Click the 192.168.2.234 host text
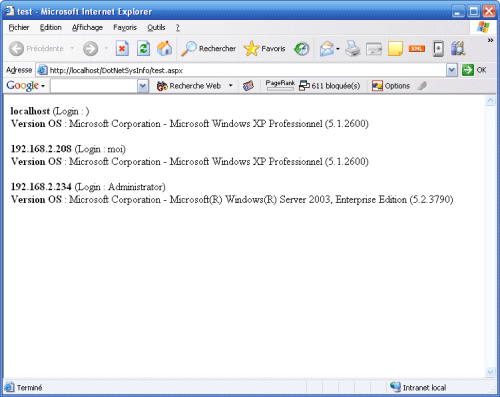This screenshot has height=397, width=500. (41, 187)
